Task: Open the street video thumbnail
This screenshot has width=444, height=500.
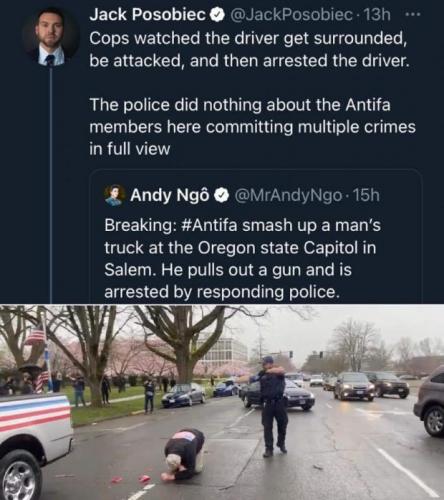Action: (222, 402)
